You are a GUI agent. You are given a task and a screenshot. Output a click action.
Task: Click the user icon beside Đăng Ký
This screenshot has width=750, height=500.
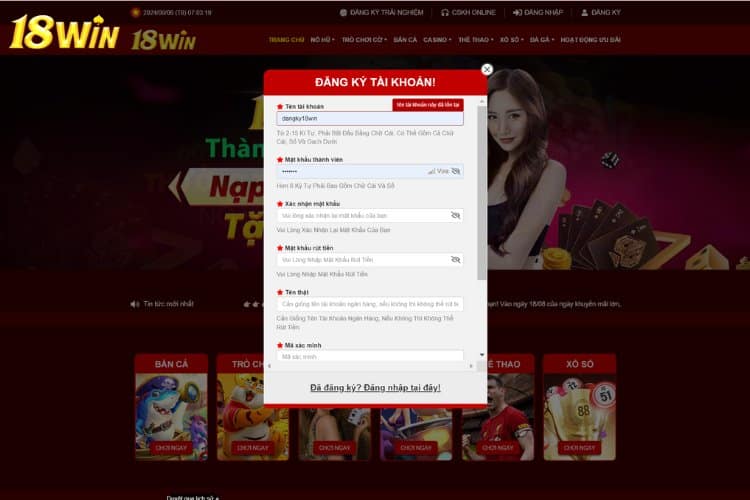(585, 12)
